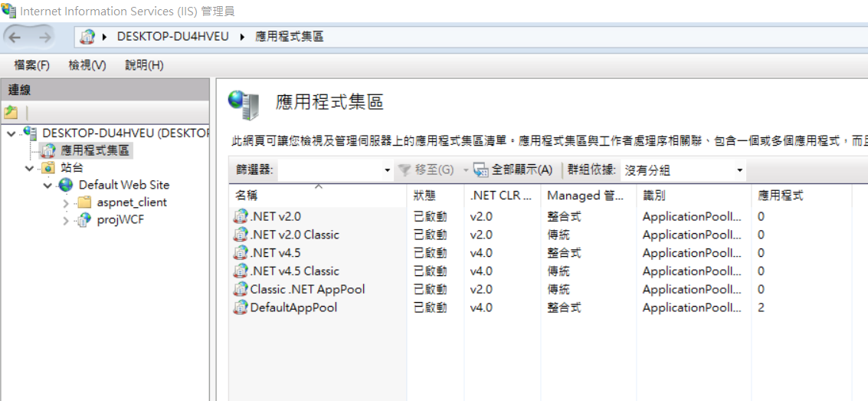Screen dimensions: 868x401
Task: Click 應用程式集區 in the address breadcrumb
Action: pyautogui.click(x=290, y=37)
